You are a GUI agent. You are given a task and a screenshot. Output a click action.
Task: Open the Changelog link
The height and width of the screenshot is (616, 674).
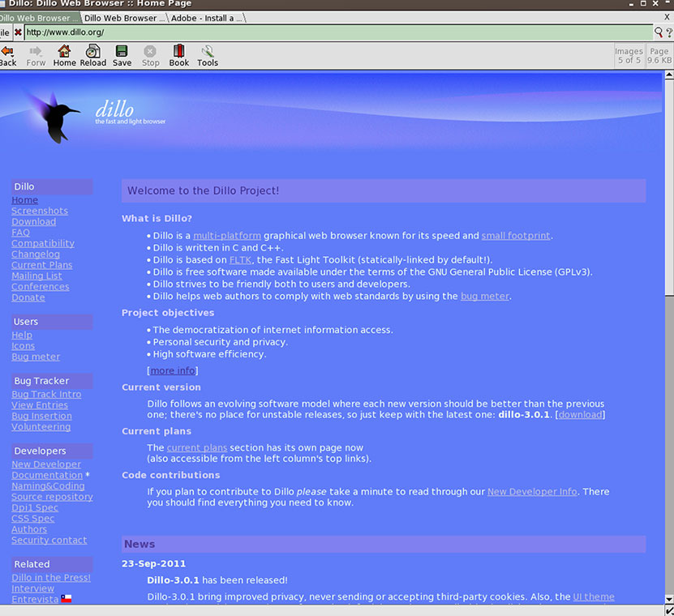click(36, 255)
